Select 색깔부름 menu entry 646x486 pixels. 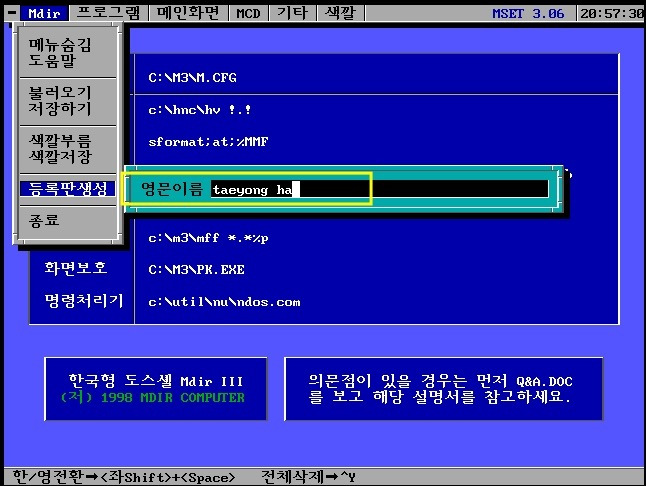[x=60, y=141]
